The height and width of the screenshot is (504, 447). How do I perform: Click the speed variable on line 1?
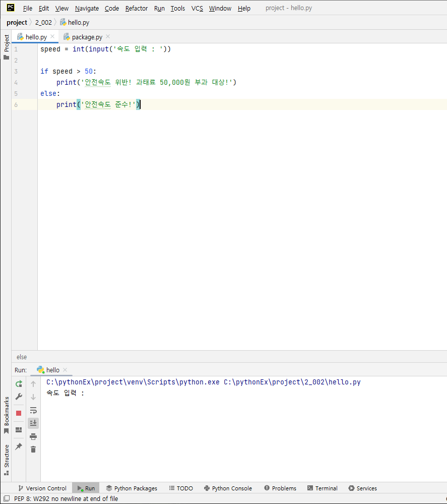pos(50,49)
